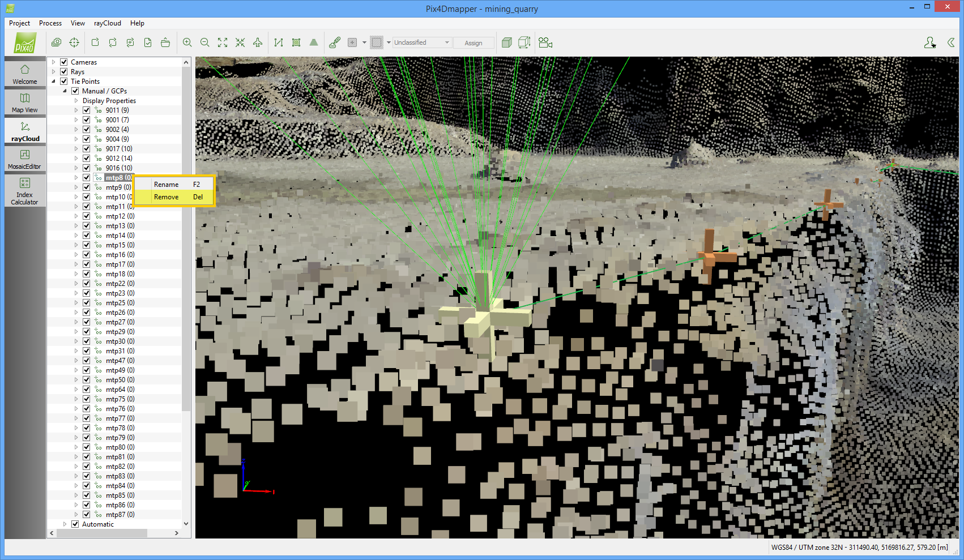Click the airplane fly-view icon
This screenshot has width=964, height=560.
[x=258, y=42]
